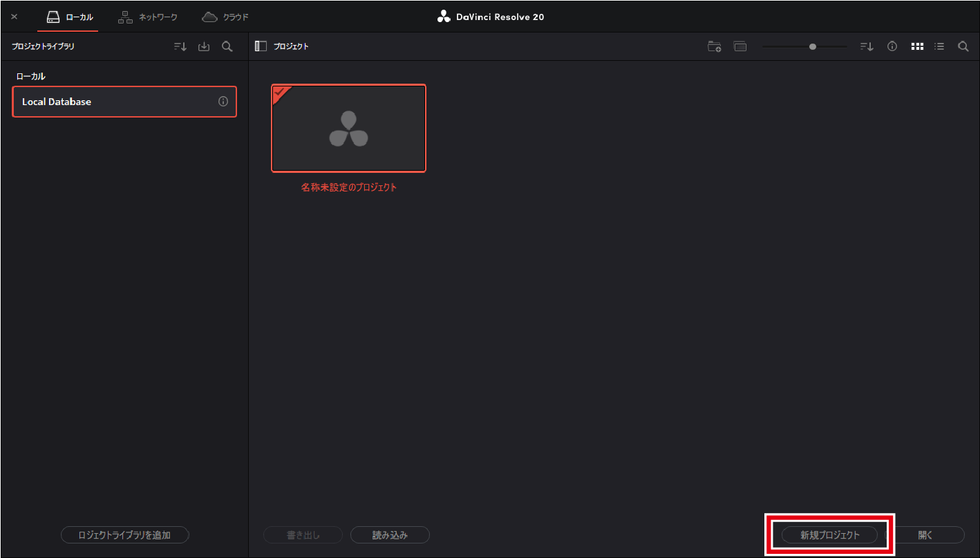
Task: Switch to list view of projects
Action: point(939,46)
